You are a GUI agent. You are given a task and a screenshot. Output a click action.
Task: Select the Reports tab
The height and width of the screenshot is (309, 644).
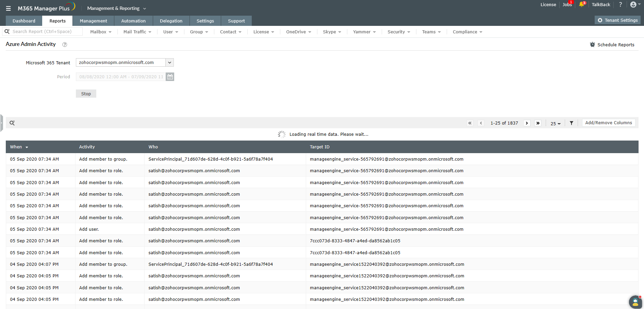click(x=57, y=21)
